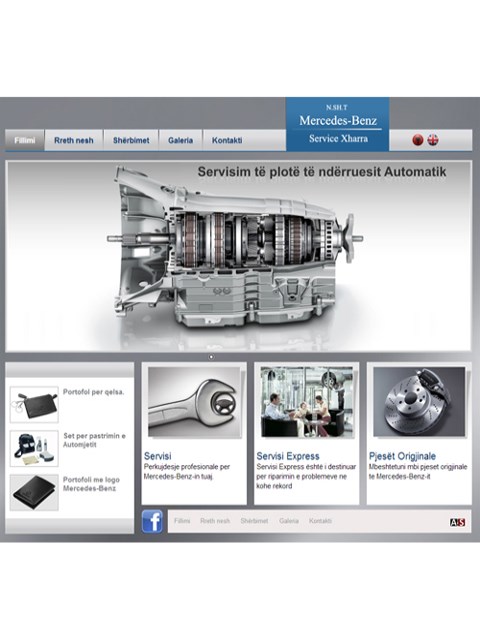This screenshot has height=620, width=480.
Task: Click the Rreth nesh link in footer
Action: [x=215, y=521]
